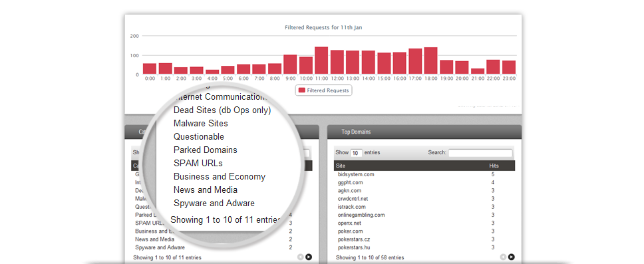Viewport: 644px width, 264px height.
Task: Click magnified 'Business and Economy' entry
Action: [x=220, y=176]
